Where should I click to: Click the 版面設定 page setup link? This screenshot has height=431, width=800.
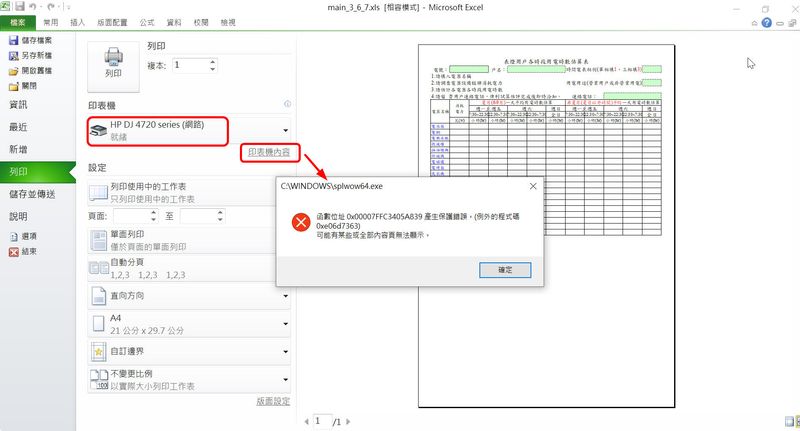[x=272, y=401]
